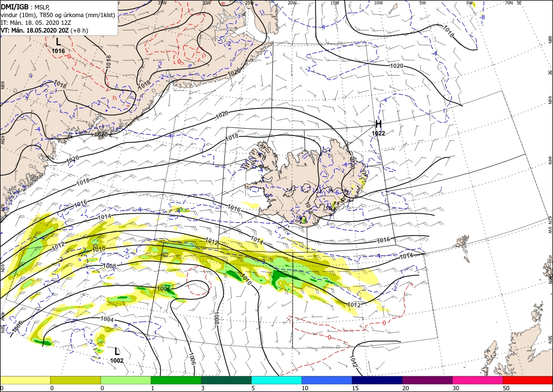Click the '25W' longitude label
Screen dimensions: 553x392
click(249, 3)
